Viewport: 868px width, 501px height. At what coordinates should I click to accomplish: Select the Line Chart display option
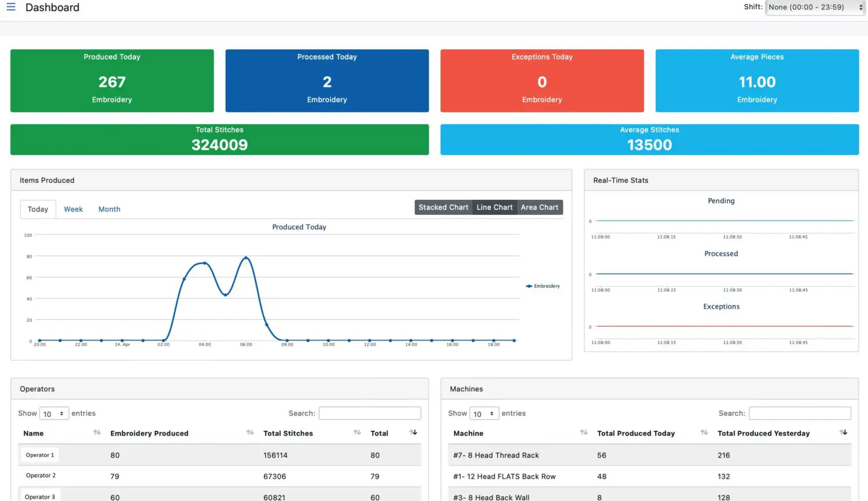tap(494, 207)
